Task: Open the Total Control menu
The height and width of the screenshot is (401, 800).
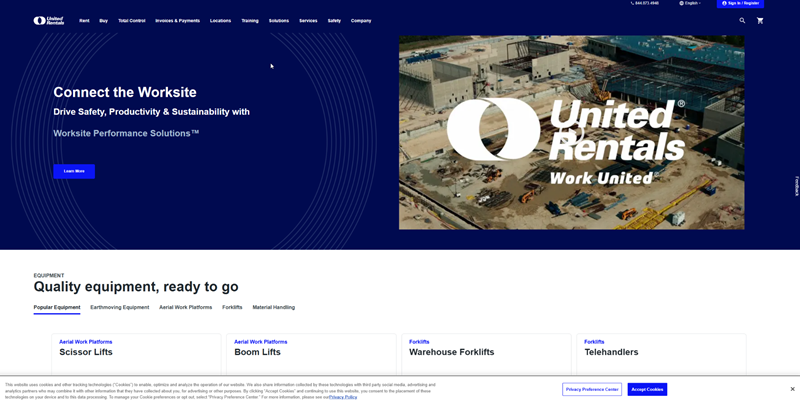Action: click(x=132, y=21)
